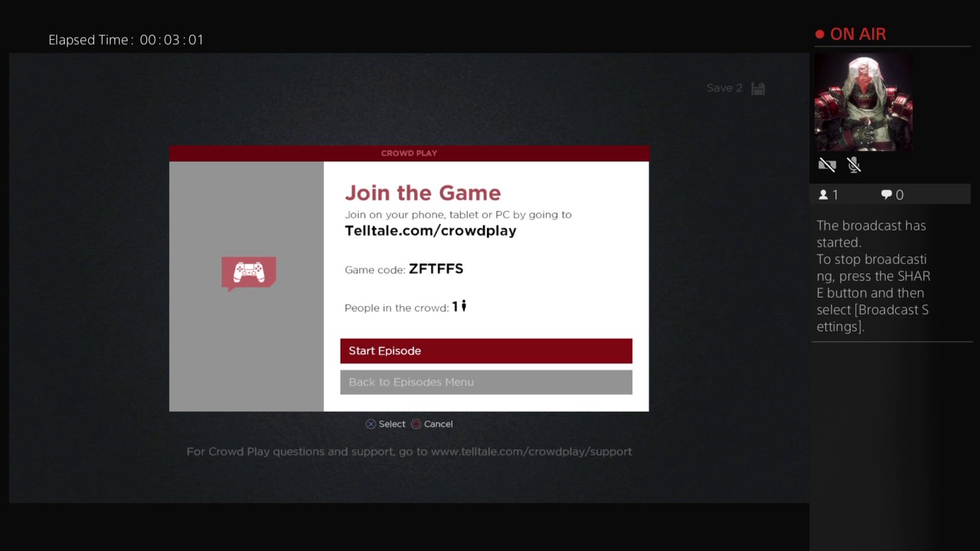The width and height of the screenshot is (980, 551).
Task: Click the Elapsed Time 00:03:01 readout
Action: [x=126, y=40]
